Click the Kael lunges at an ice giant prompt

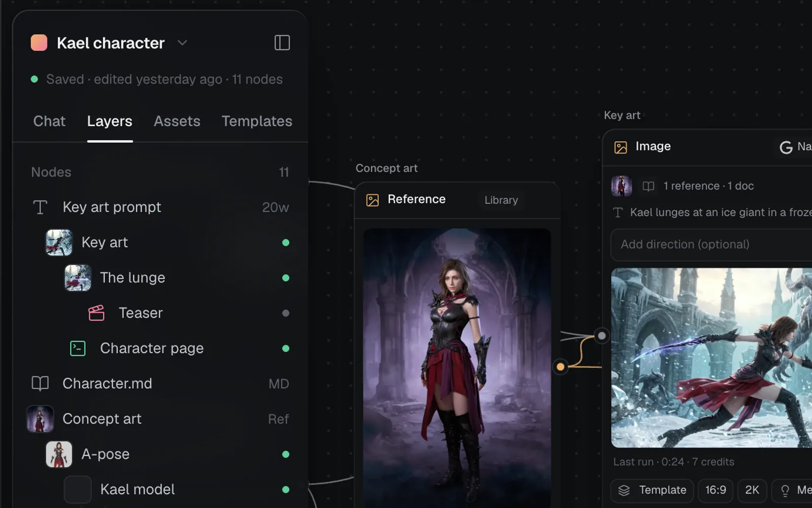[x=721, y=212]
